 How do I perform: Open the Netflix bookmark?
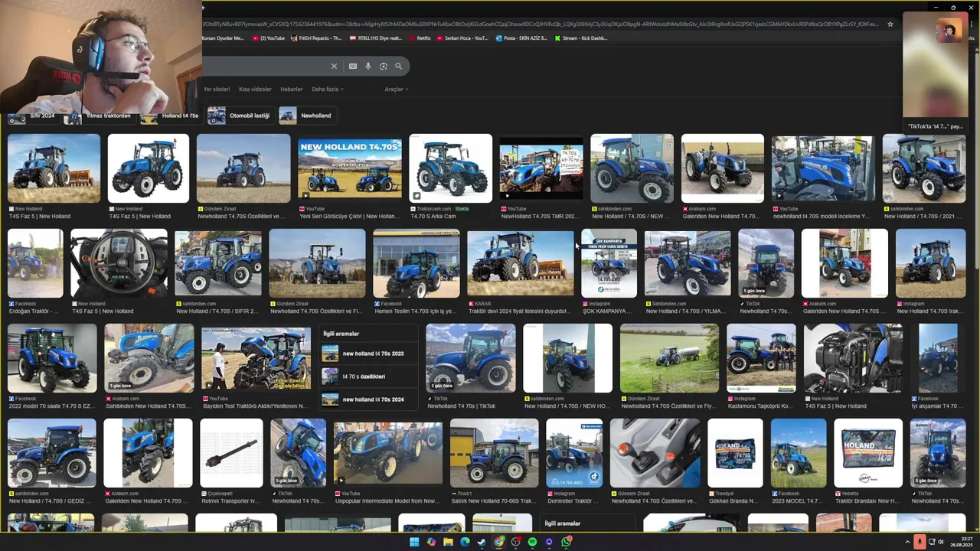click(x=419, y=37)
